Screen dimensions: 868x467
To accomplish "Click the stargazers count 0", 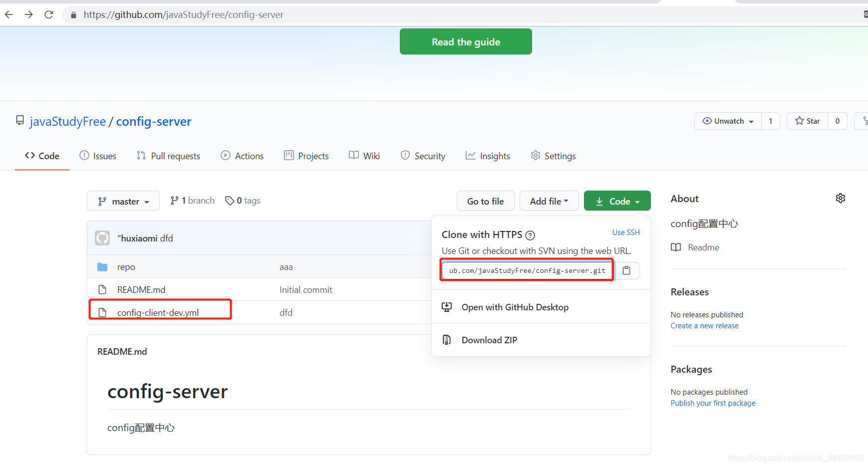I will click(838, 121).
